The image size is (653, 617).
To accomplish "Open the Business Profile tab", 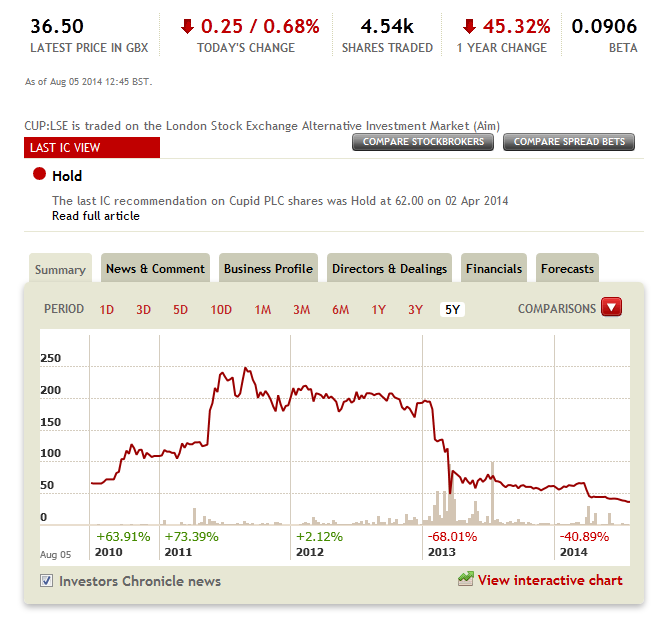I will (268, 269).
